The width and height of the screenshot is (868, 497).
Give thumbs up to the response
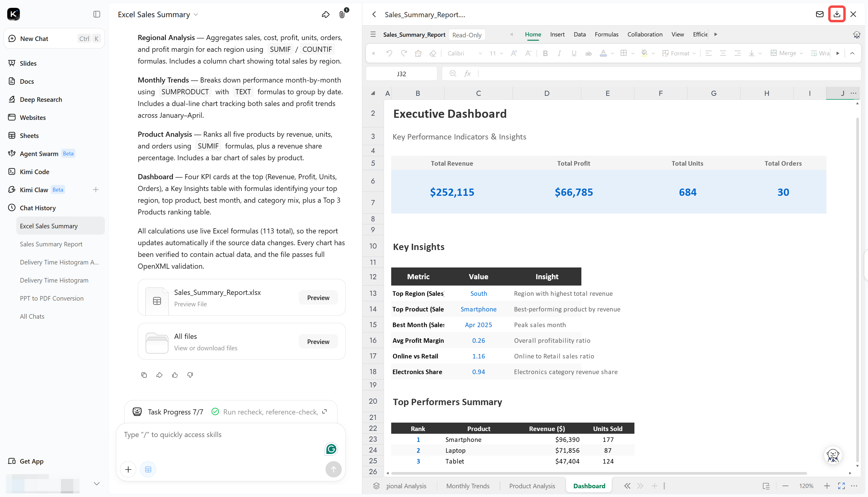tap(175, 375)
